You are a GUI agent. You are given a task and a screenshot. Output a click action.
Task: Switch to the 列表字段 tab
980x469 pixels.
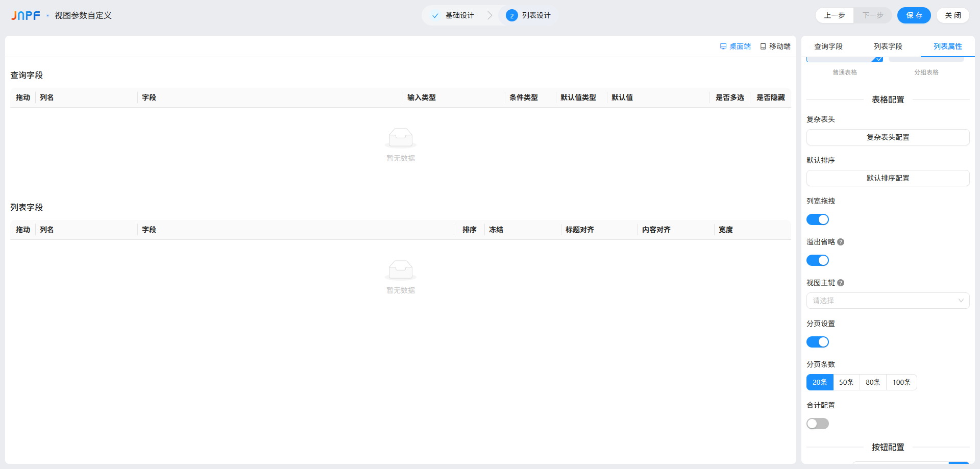pos(888,46)
